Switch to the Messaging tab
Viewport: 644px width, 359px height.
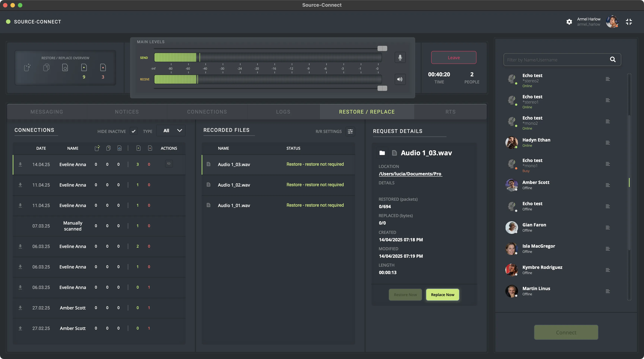[x=47, y=112]
